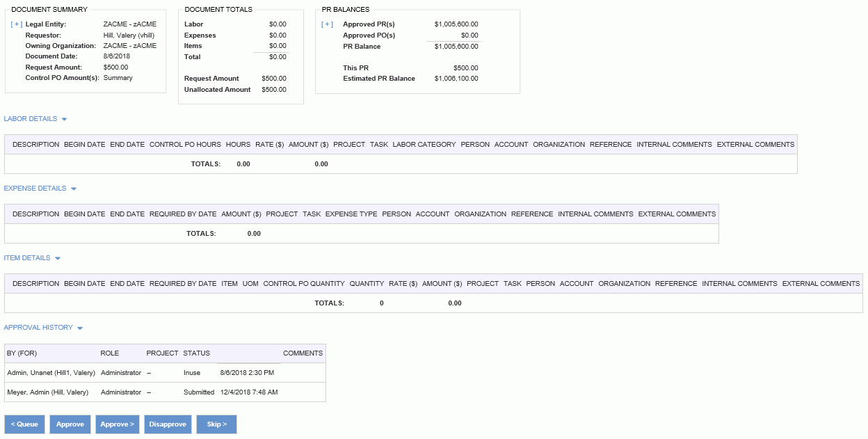Click External Comments header in Item Details
Viewport: 868px width, 439px height.
point(821,284)
